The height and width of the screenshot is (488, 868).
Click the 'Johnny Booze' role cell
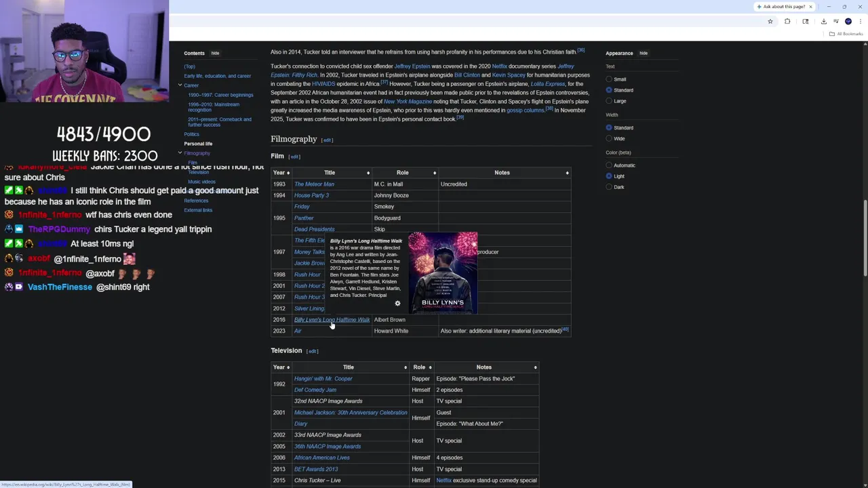coord(406,195)
